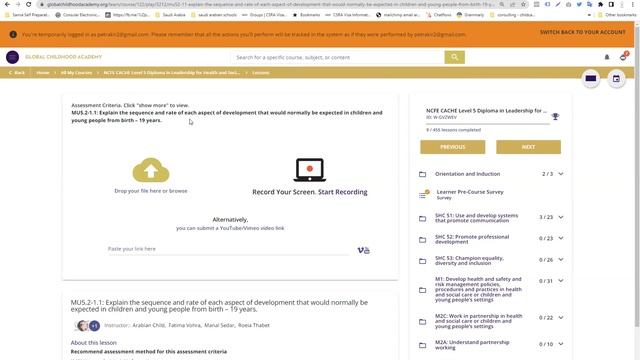
Task: Open All My Courses breadcrumb
Action: tap(76, 73)
